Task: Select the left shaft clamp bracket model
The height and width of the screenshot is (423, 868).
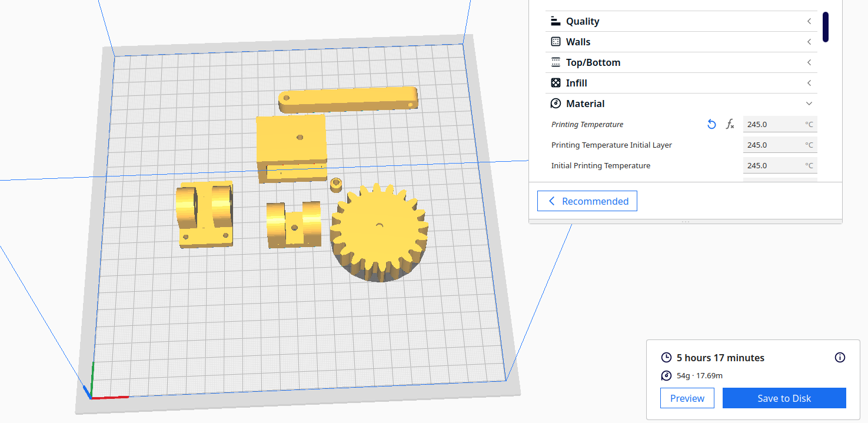Action: pos(205,214)
